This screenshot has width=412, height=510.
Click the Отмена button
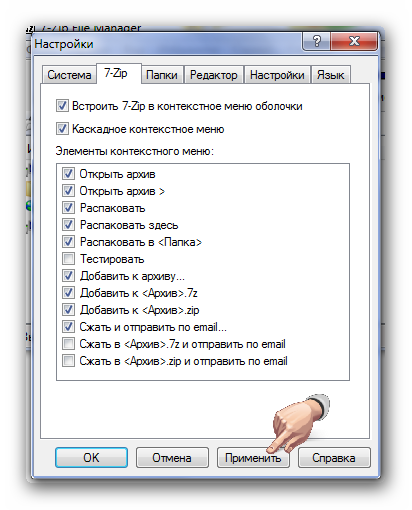172,458
